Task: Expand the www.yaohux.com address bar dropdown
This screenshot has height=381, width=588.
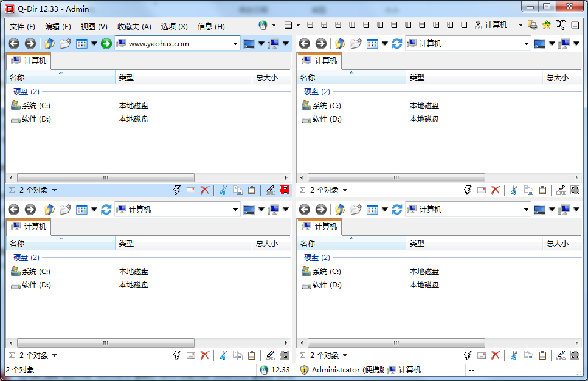Action: [236, 44]
